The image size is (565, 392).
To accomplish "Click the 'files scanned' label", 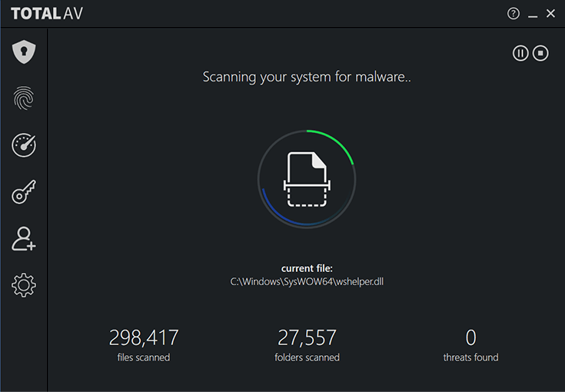I will point(144,357).
